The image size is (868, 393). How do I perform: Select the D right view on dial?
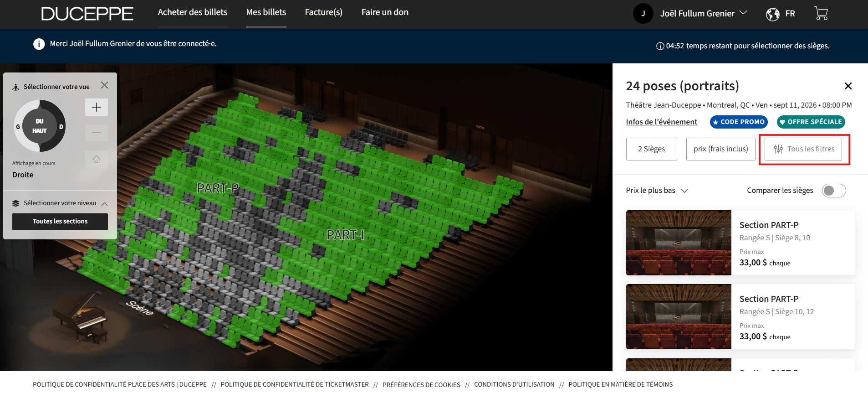[61, 127]
